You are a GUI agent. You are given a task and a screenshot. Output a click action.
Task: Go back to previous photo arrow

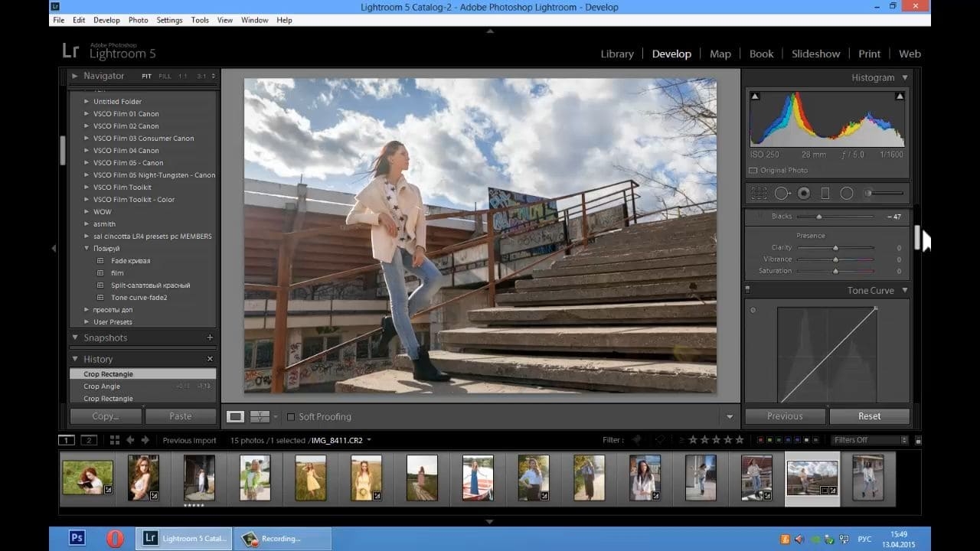[130, 440]
